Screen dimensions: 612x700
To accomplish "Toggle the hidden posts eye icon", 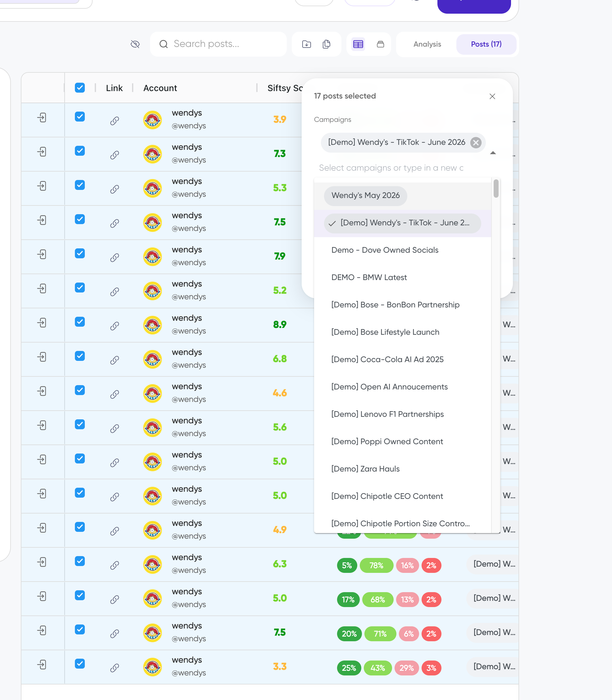I will [135, 44].
